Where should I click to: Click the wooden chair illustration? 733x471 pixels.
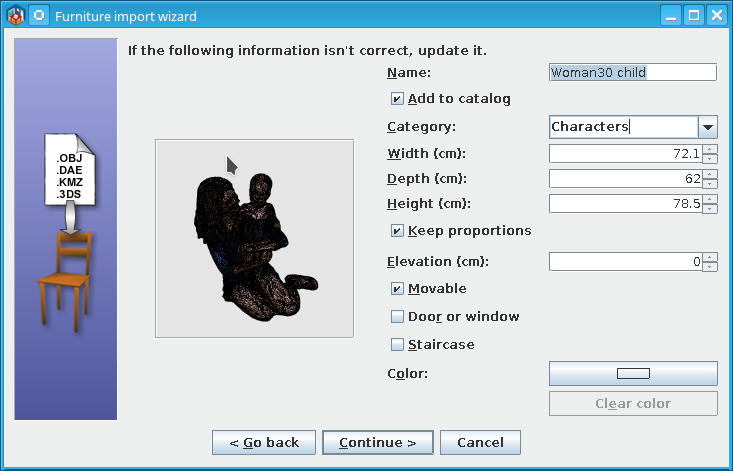tap(65, 280)
